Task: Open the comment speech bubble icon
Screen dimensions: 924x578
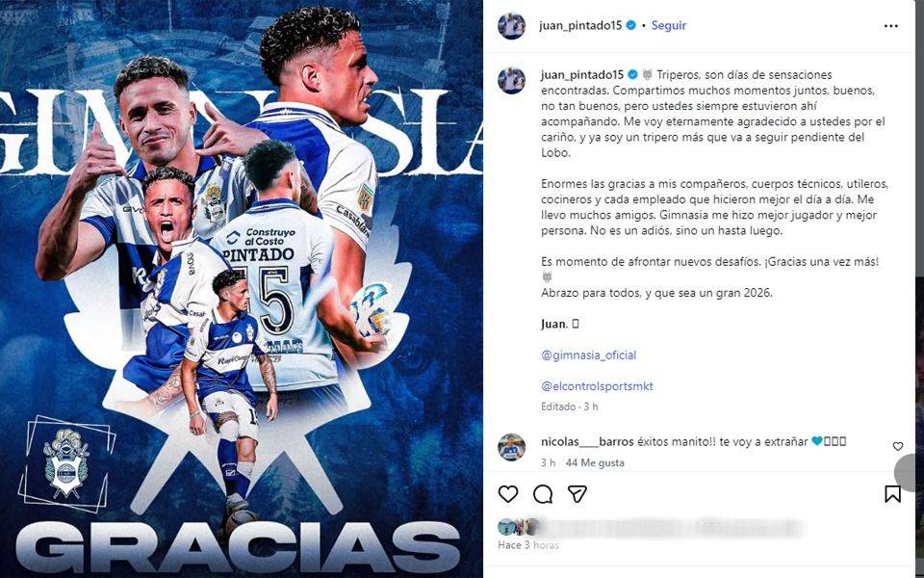Action: [x=543, y=493]
